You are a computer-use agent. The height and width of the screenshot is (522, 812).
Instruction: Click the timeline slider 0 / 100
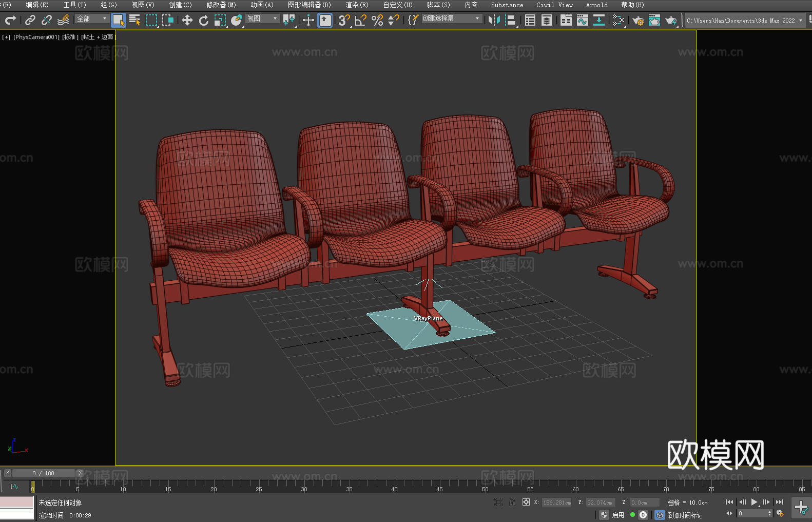click(44, 473)
